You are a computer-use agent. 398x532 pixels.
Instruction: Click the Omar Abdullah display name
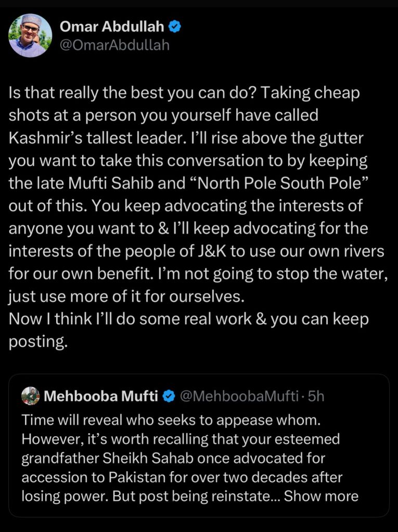pos(112,27)
